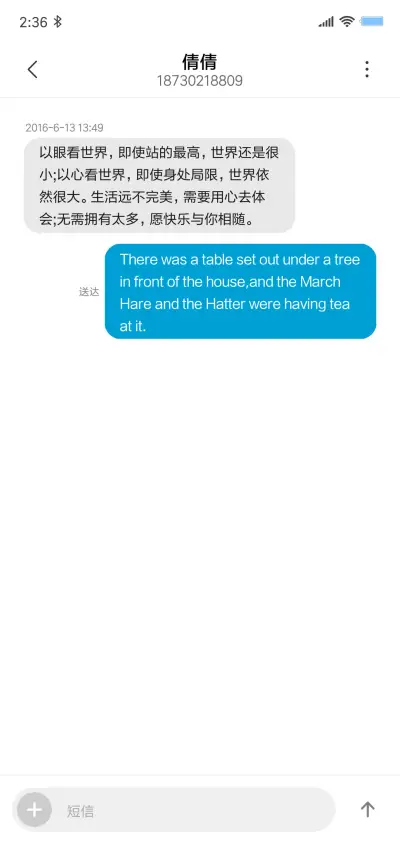Image resolution: width=400 pixels, height=844 pixels.
Task: Go back using the left arrow
Action: pos(33,69)
